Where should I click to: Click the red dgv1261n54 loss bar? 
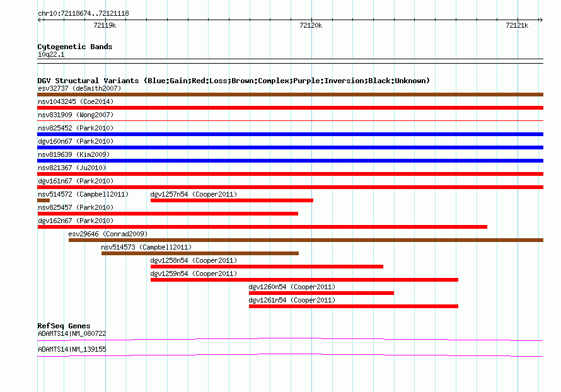354,306
